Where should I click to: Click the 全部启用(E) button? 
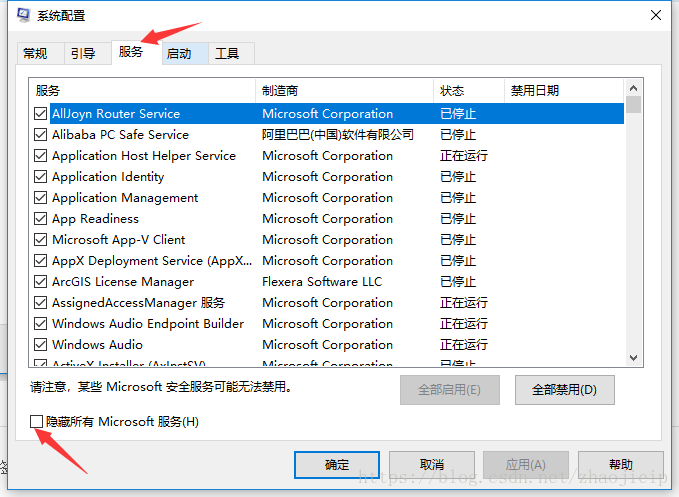pyautogui.click(x=450, y=390)
